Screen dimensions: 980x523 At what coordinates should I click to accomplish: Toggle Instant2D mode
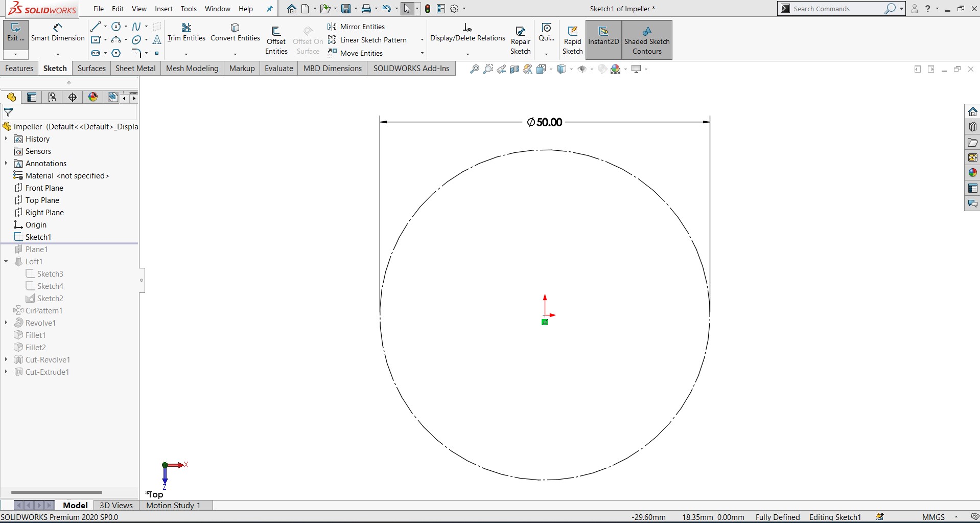[x=603, y=40]
